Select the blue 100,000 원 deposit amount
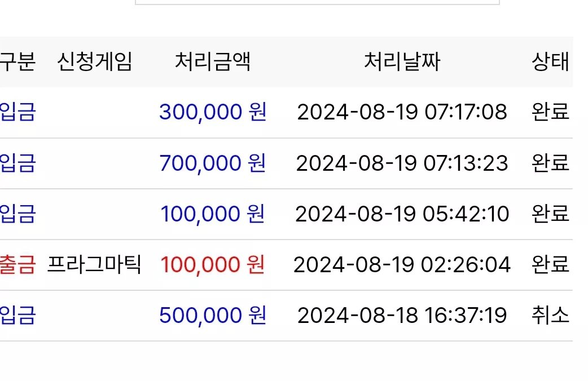Viewport: 588px width, 381px height. [213, 214]
